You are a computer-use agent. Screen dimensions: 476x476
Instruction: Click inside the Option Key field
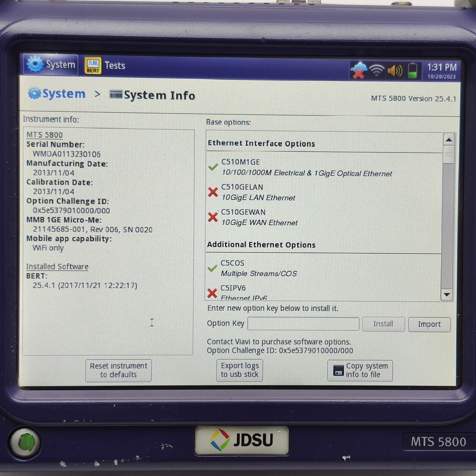pyautogui.click(x=303, y=324)
